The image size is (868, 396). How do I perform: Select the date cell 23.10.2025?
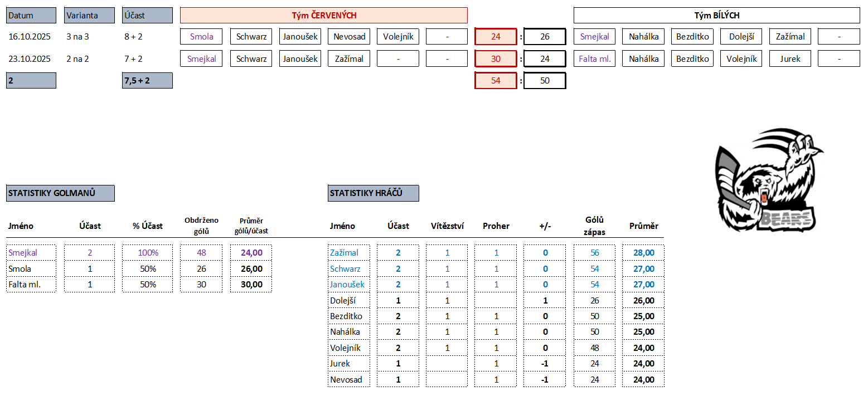30,58
